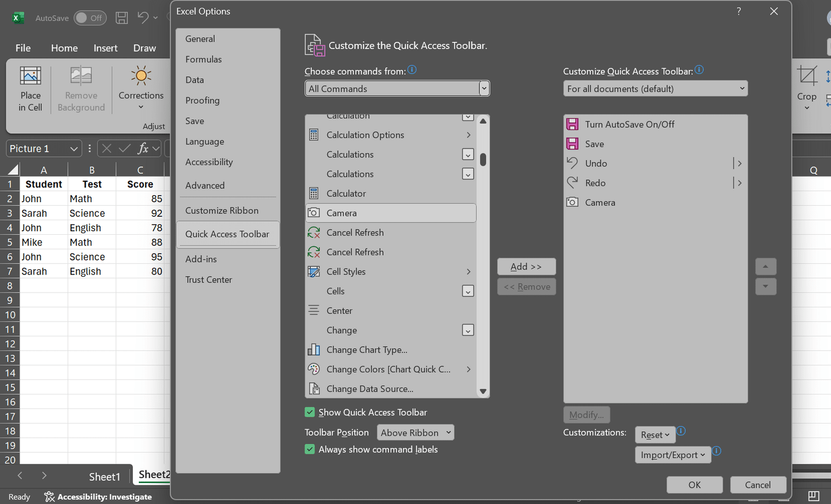Select the Camera command icon
The height and width of the screenshot is (504, 831).
314,213
